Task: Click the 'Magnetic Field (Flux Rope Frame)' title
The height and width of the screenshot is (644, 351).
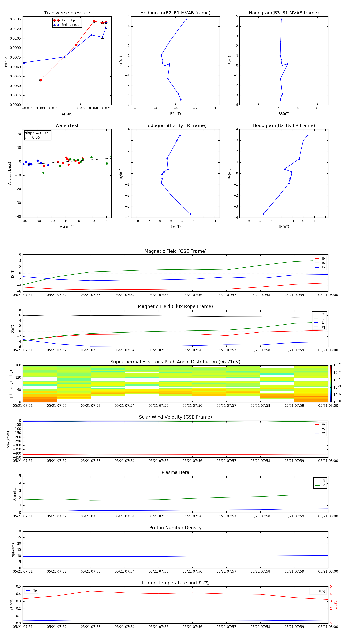Action: [x=175, y=307]
